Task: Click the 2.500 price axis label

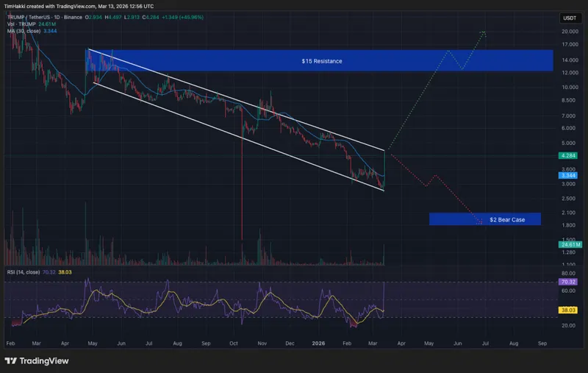Action: pyautogui.click(x=568, y=199)
